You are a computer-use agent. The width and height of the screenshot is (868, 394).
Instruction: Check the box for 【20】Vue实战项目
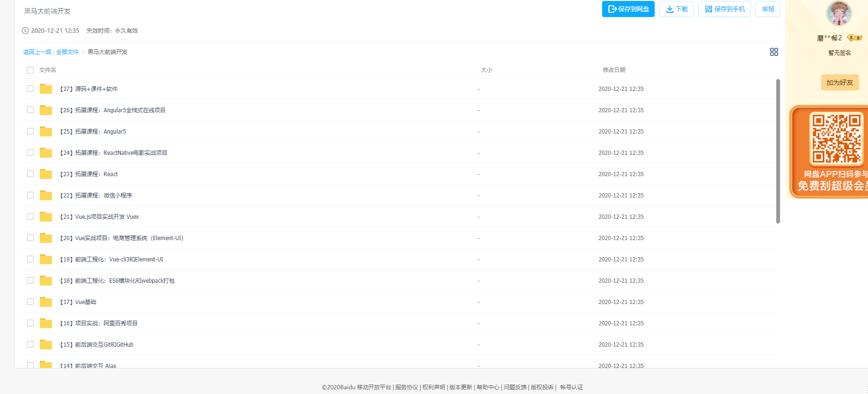30,238
